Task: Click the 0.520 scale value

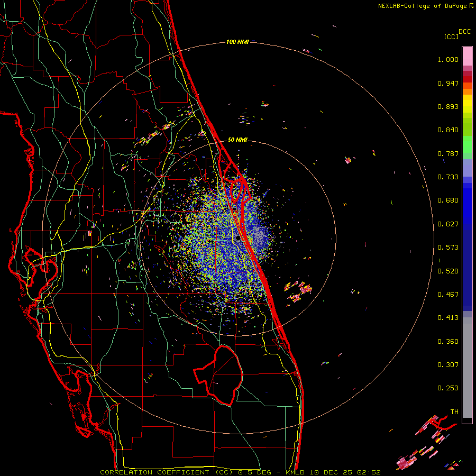Action: [448, 271]
